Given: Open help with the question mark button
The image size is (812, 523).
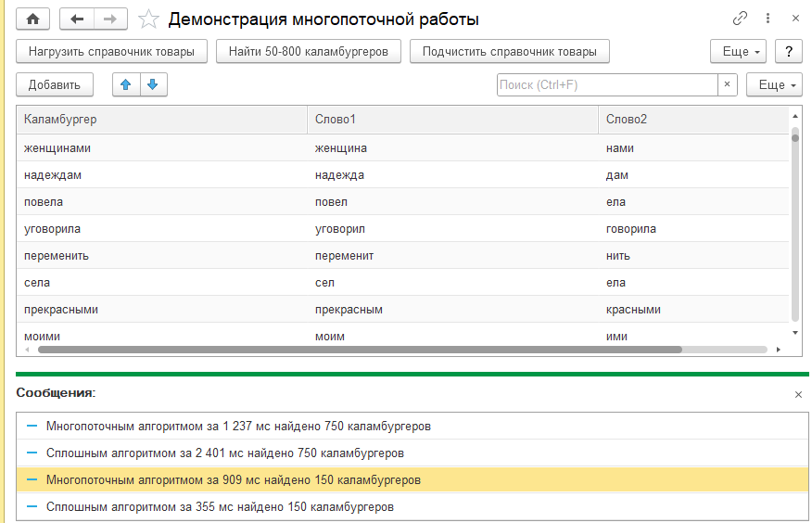Looking at the screenshot, I should pos(789,51).
